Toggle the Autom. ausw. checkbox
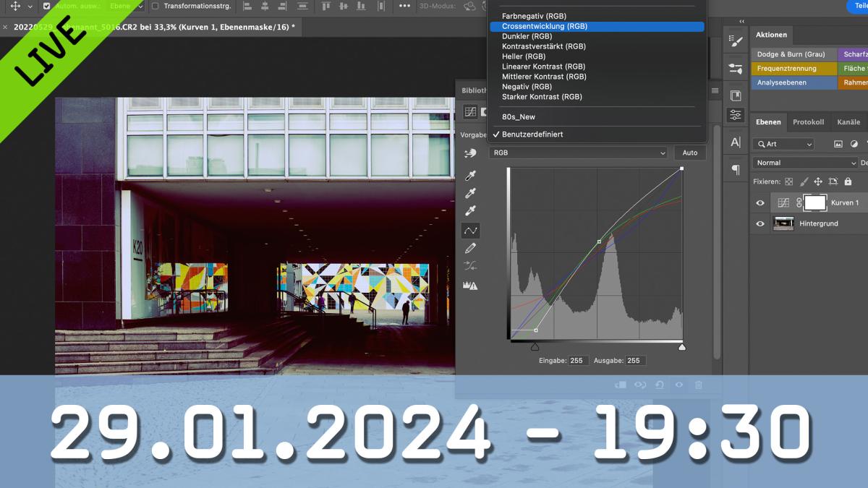 click(x=47, y=6)
